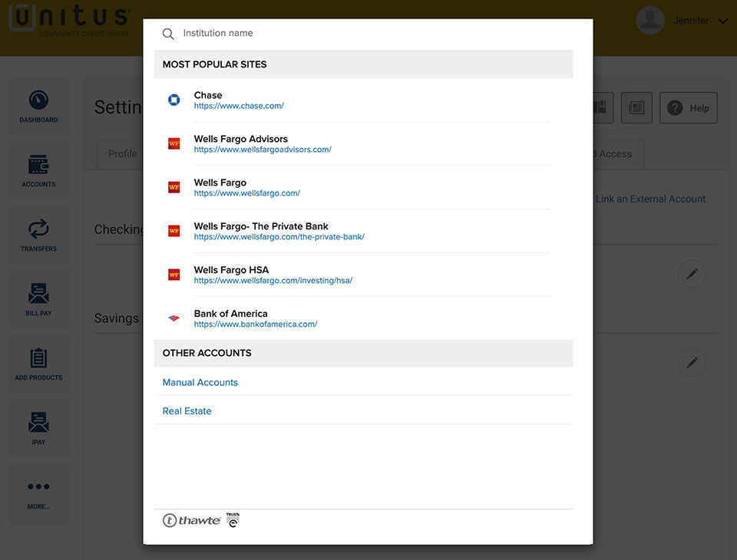Click the search magnifier icon
This screenshot has height=560, width=737.
(x=168, y=34)
